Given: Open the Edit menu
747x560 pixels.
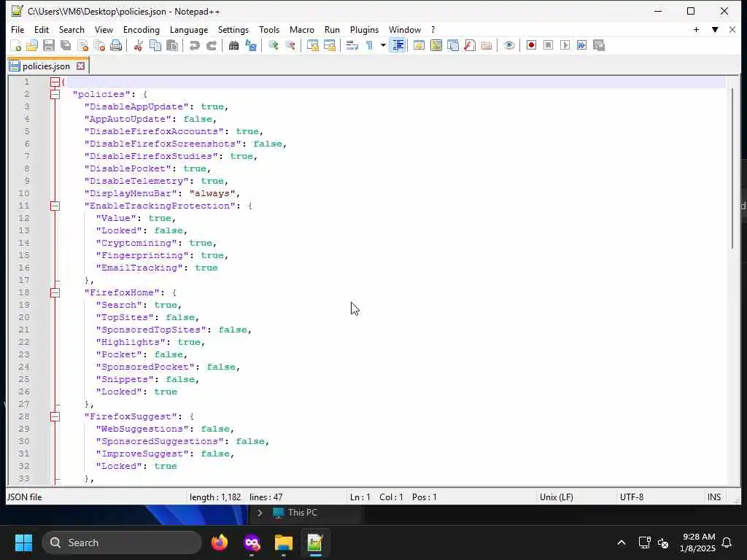Looking at the screenshot, I should (x=42, y=29).
